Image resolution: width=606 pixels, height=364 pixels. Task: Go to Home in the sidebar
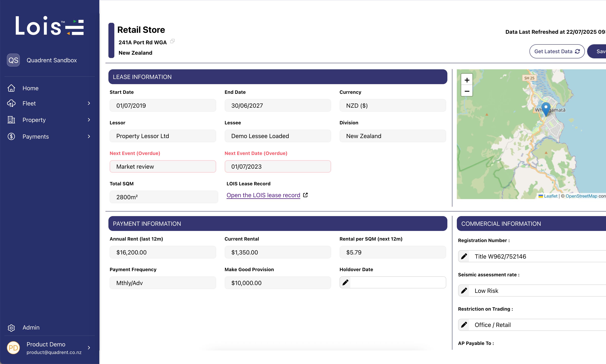pyautogui.click(x=30, y=88)
